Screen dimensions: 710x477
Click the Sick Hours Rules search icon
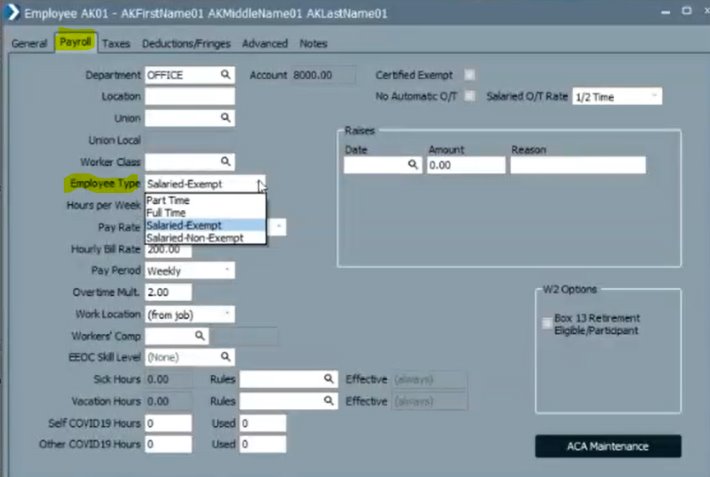click(328, 379)
